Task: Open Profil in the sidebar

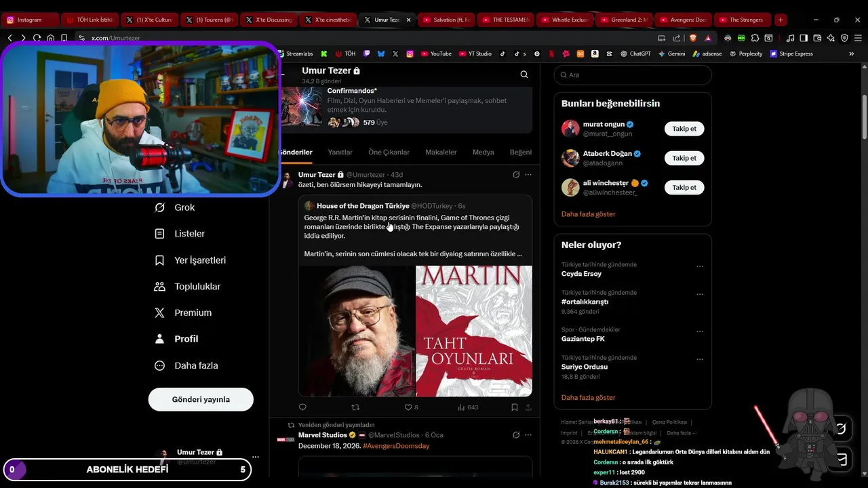Action: pos(176,339)
